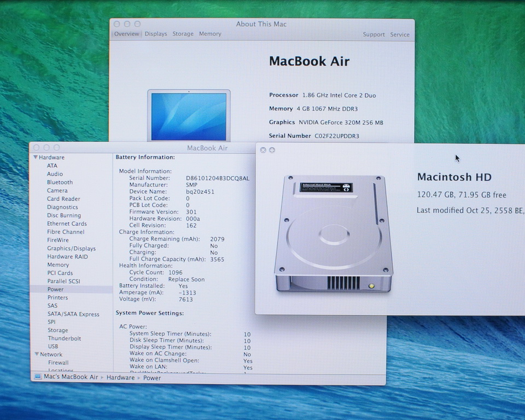Select FireWire in the sidebar

point(57,240)
